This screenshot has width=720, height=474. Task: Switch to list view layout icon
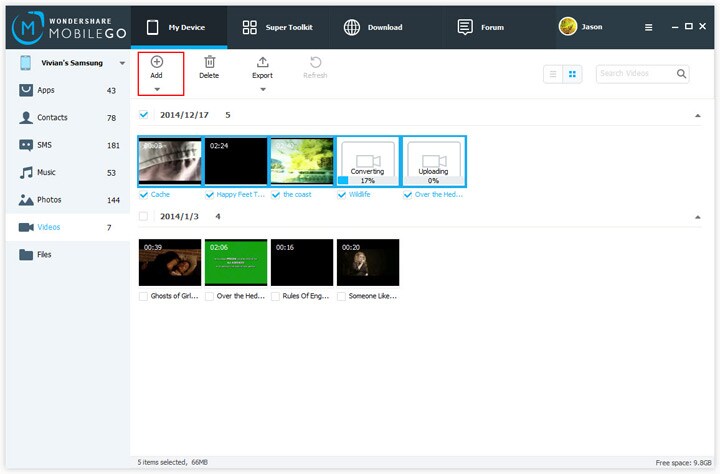click(x=553, y=74)
